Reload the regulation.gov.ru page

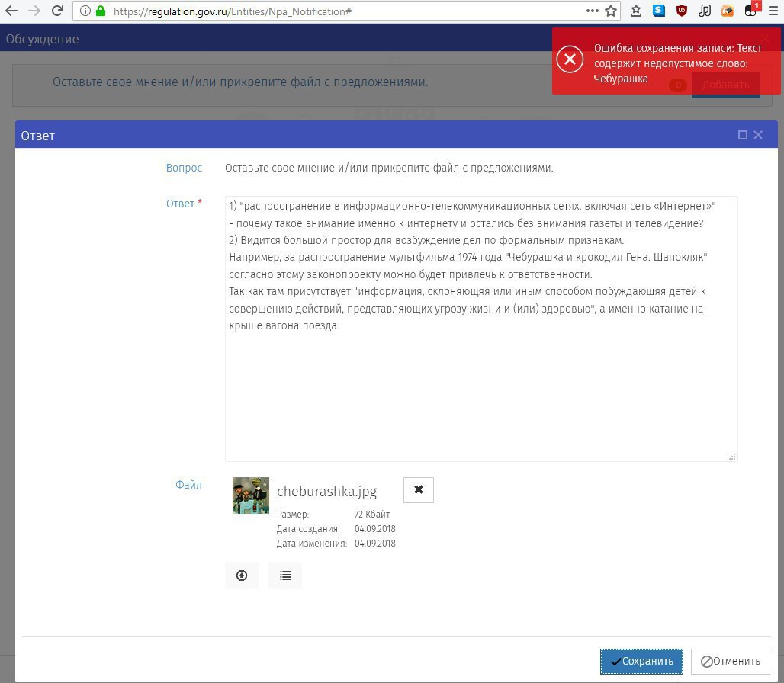coord(57,11)
